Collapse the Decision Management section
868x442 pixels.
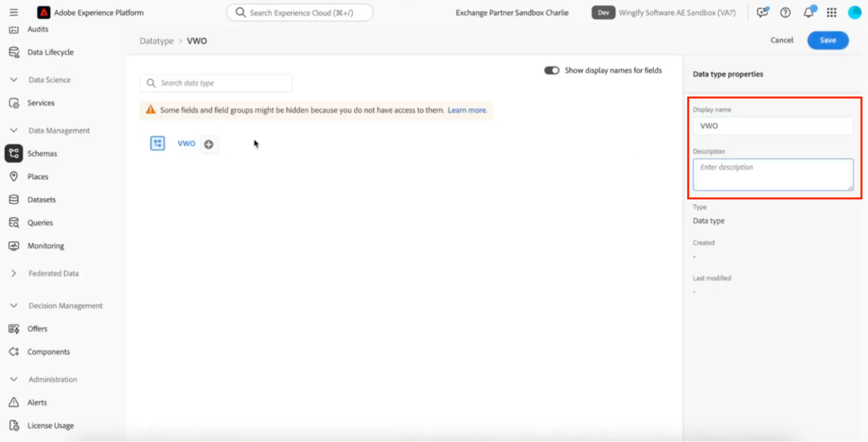pos(14,306)
